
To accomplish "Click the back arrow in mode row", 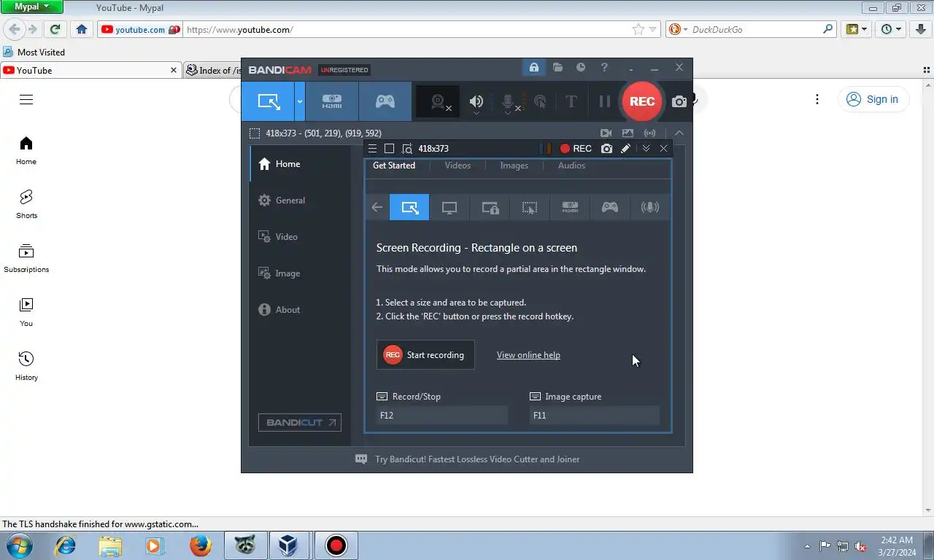I will tap(377, 208).
